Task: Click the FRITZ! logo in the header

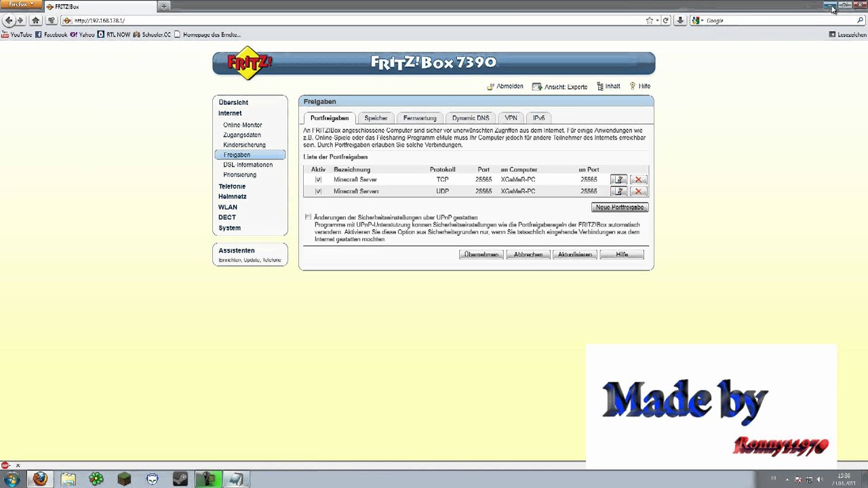Action: pyautogui.click(x=250, y=63)
